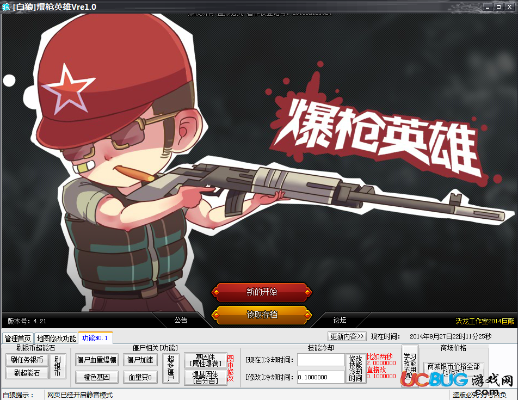Click the 僵尸加速 button
The height and width of the screenshot is (400, 518).
coord(140,360)
